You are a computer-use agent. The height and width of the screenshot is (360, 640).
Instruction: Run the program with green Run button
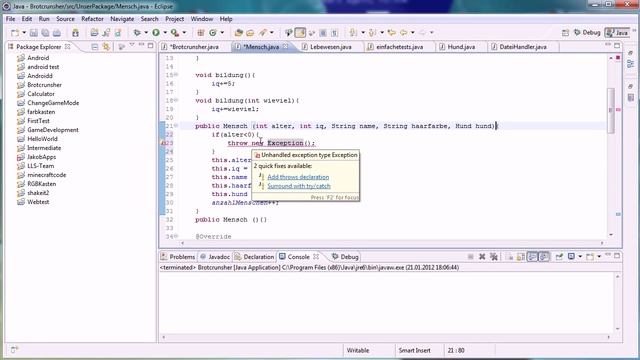156,32
